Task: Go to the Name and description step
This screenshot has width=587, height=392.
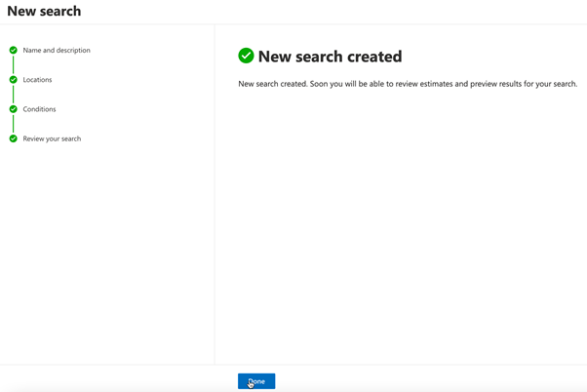Action: tap(57, 50)
